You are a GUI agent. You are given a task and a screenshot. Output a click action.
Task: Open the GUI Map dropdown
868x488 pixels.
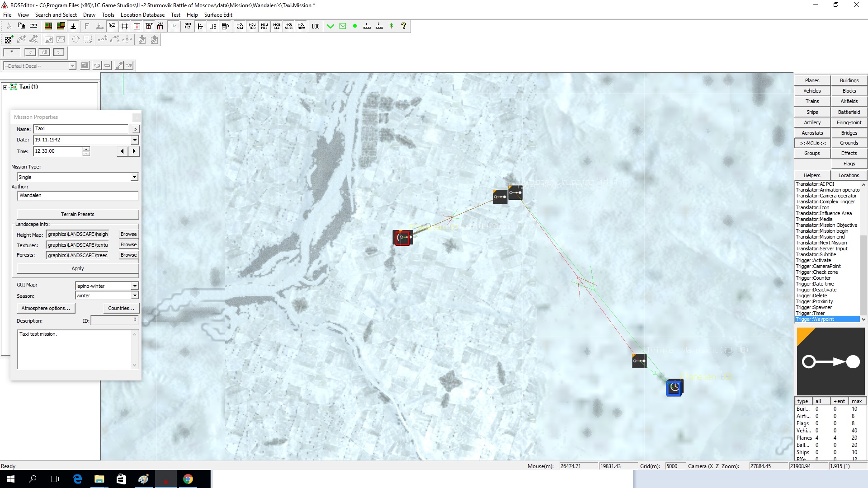(x=134, y=286)
